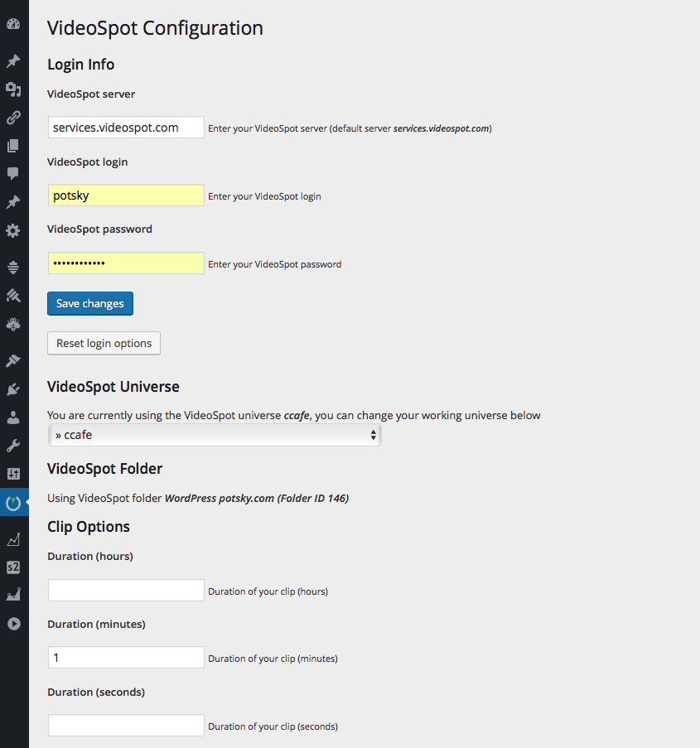The image size is (700, 748).
Task: Click the empty Duration (seconds) field
Action: [126, 725]
